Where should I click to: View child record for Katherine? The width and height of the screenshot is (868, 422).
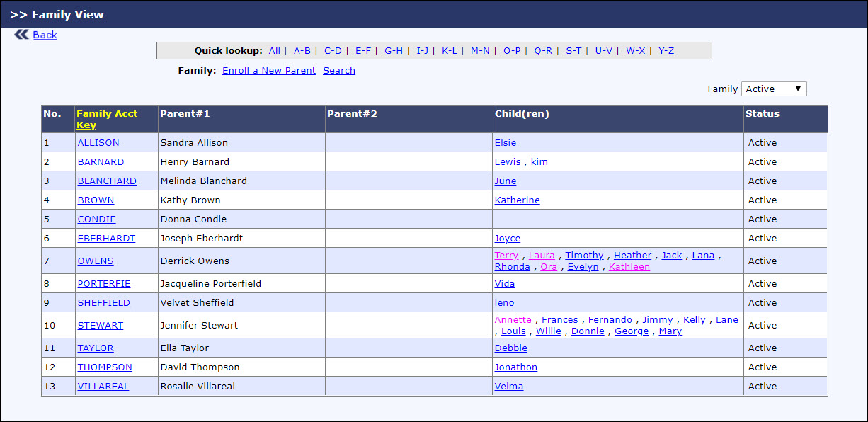coord(517,200)
